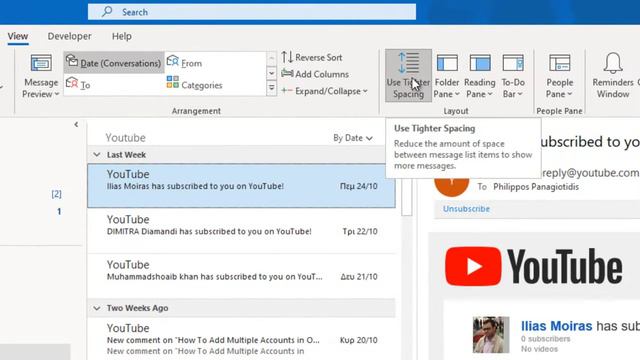This screenshot has width=640, height=360.
Task: Open Folder Pane options
Action: coord(447,76)
